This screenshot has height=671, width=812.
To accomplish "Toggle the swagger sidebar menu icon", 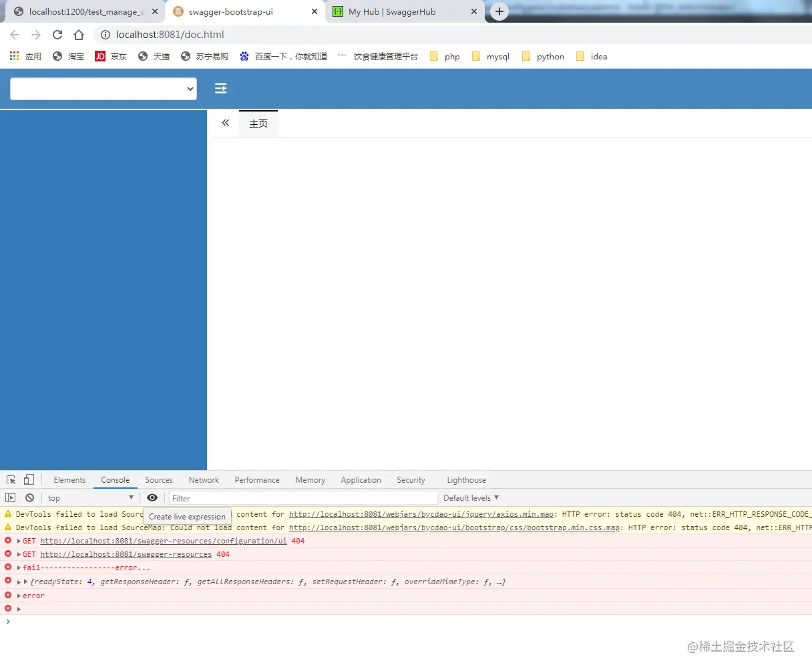I will [220, 88].
